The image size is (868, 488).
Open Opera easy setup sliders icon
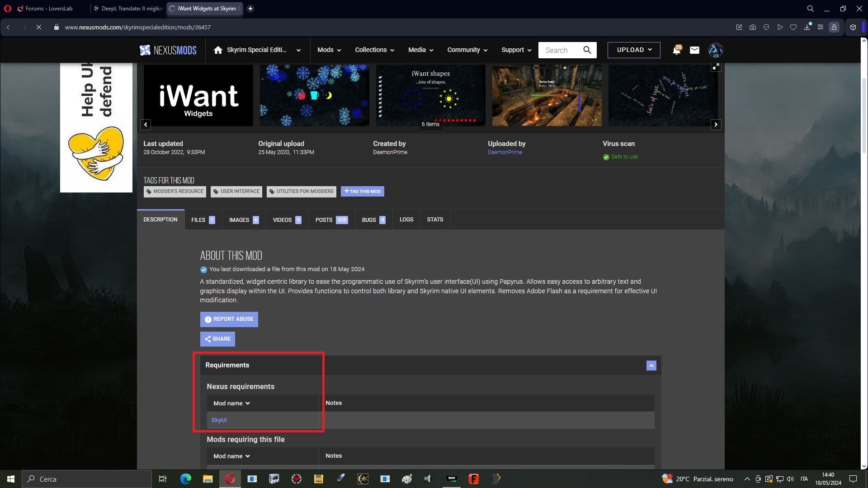(x=821, y=27)
